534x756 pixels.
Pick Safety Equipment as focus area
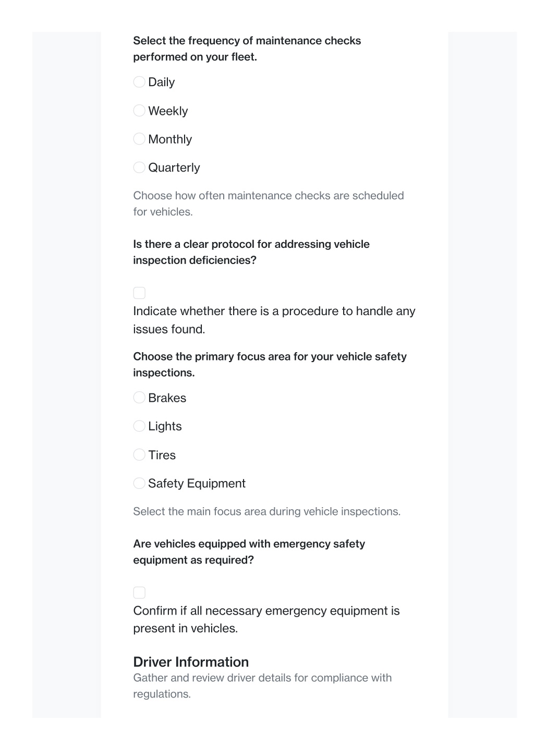pos(139,483)
